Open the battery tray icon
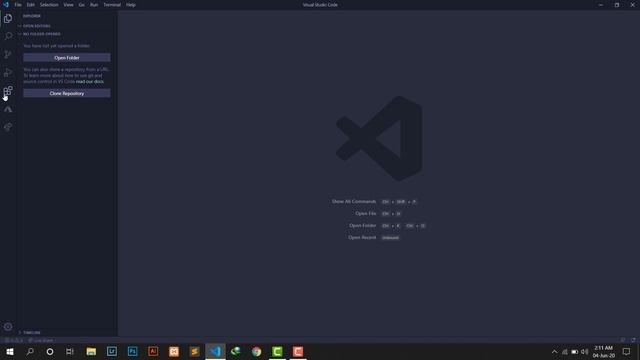 575,352
